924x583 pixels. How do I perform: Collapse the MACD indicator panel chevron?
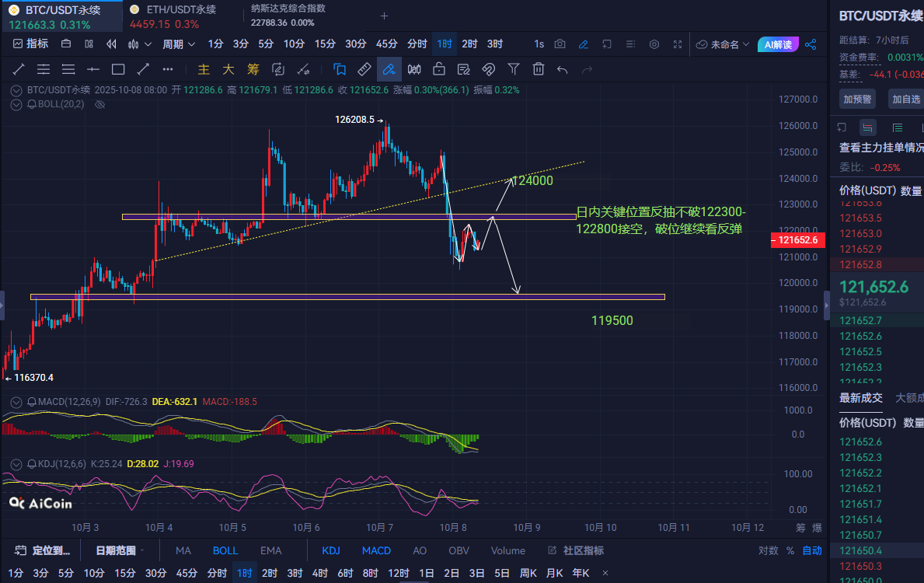17,402
